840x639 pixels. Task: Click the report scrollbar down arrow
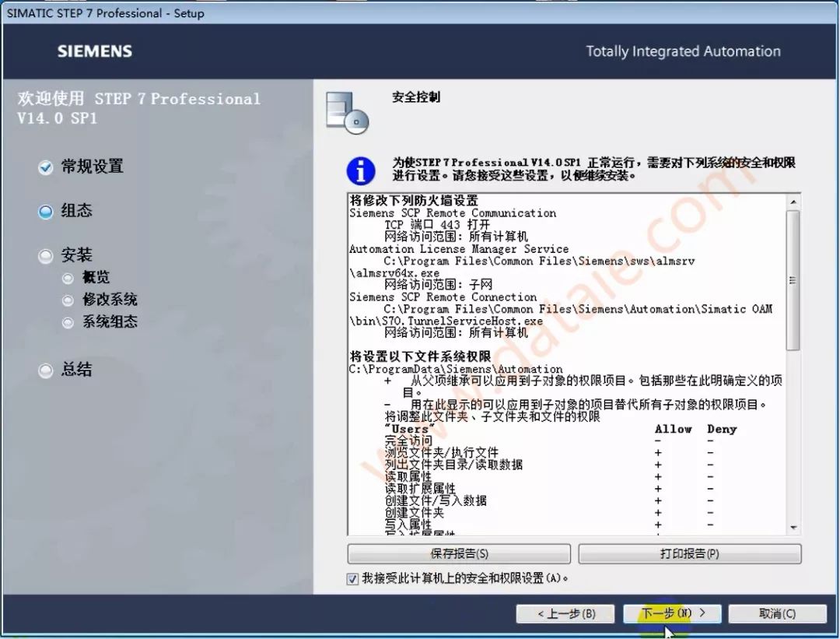[x=793, y=528]
